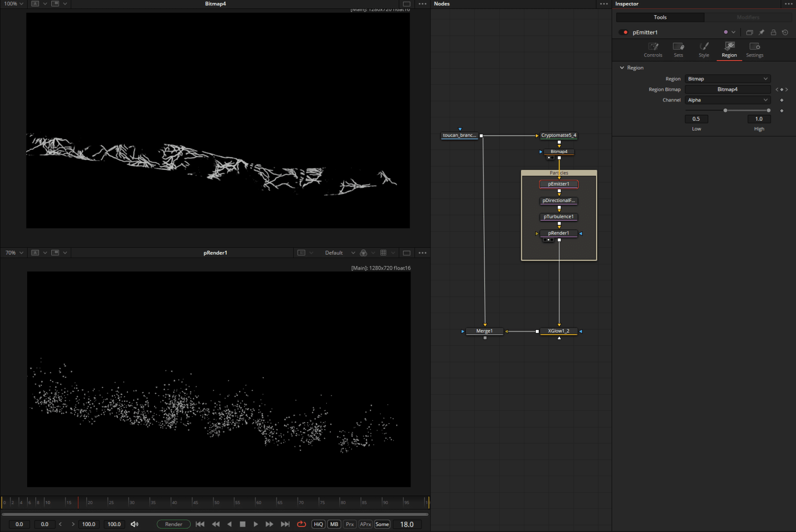This screenshot has height=532, width=796.
Task: Open the Controls tab icon in Inspector
Action: pos(653,47)
